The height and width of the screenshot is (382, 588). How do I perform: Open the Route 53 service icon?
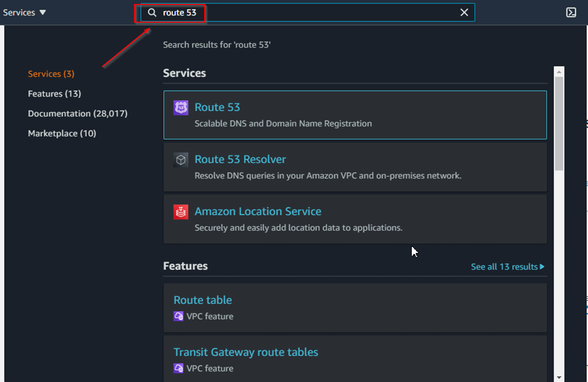(181, 107)
